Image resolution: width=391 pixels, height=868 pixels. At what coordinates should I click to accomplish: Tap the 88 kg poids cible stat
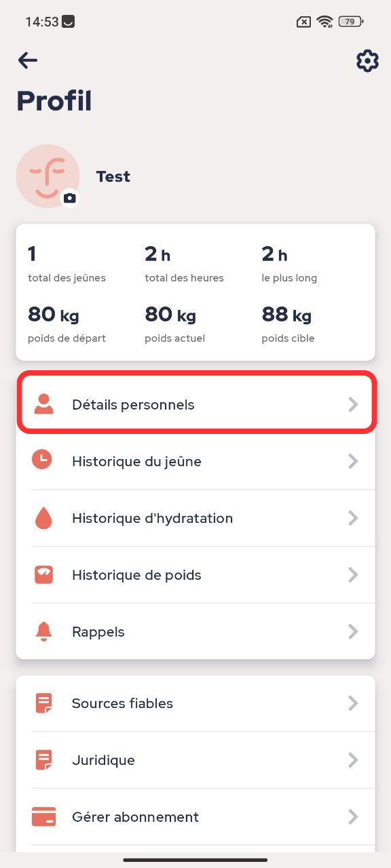pyautogui.click(x=288, y=323)
